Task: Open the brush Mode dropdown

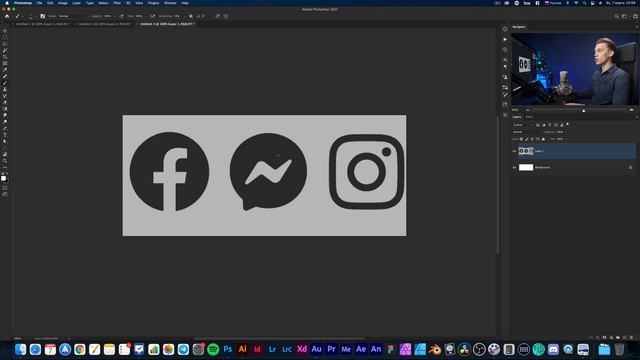Action: pyautogui.click(x=74, y=16)
